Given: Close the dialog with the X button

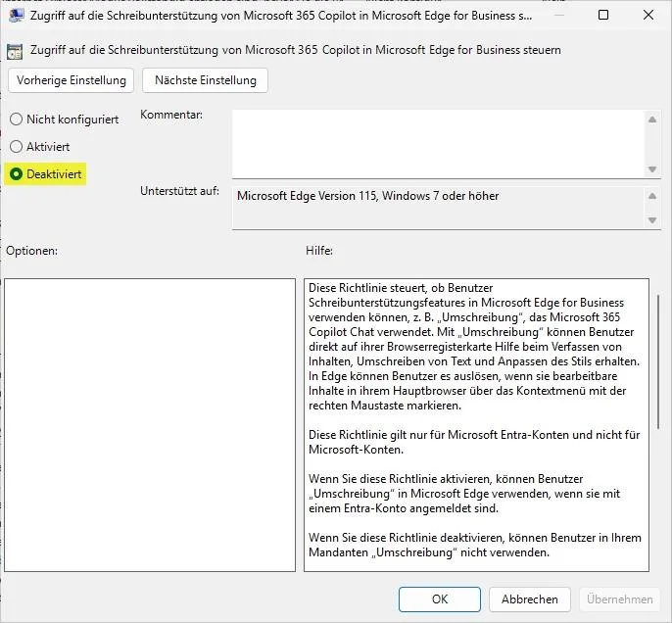Looking at the screenshot, I should (648, 16).
